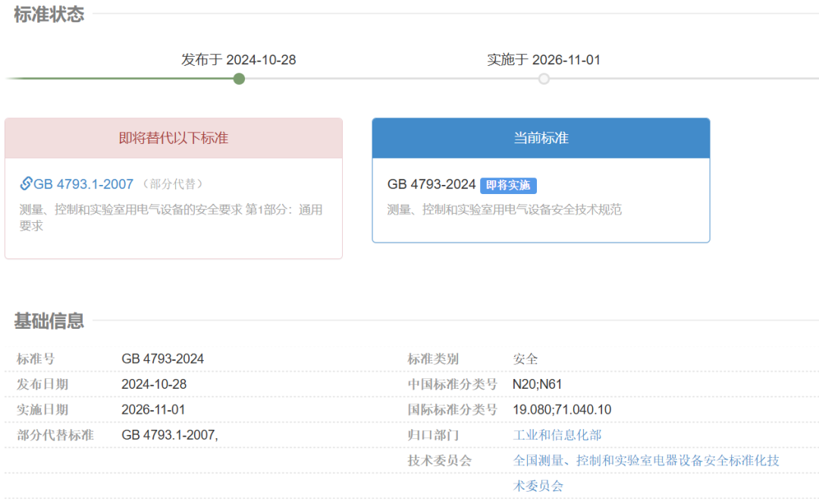Click the green timeline progress bar
This screenshot has height=504, width=819.
(x=121, y=78)
